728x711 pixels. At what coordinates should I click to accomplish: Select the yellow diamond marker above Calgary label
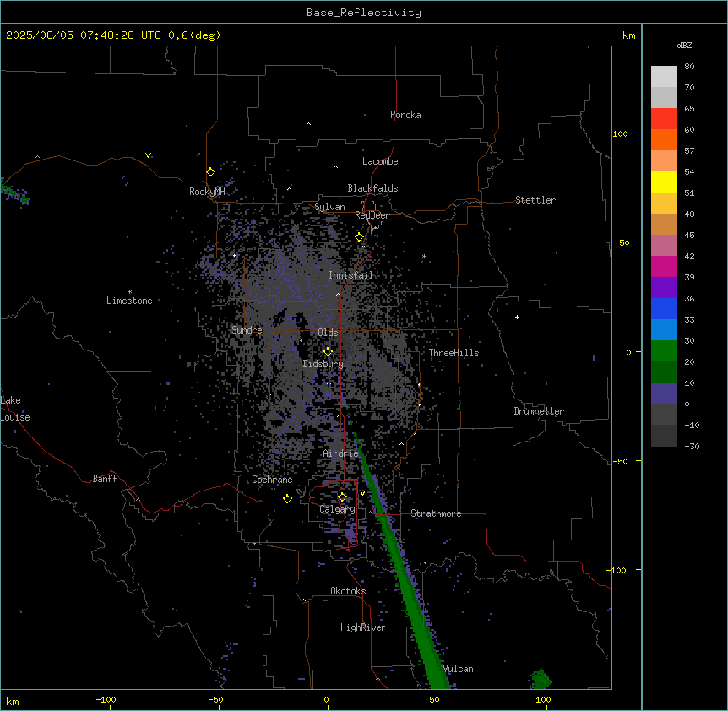342,497
